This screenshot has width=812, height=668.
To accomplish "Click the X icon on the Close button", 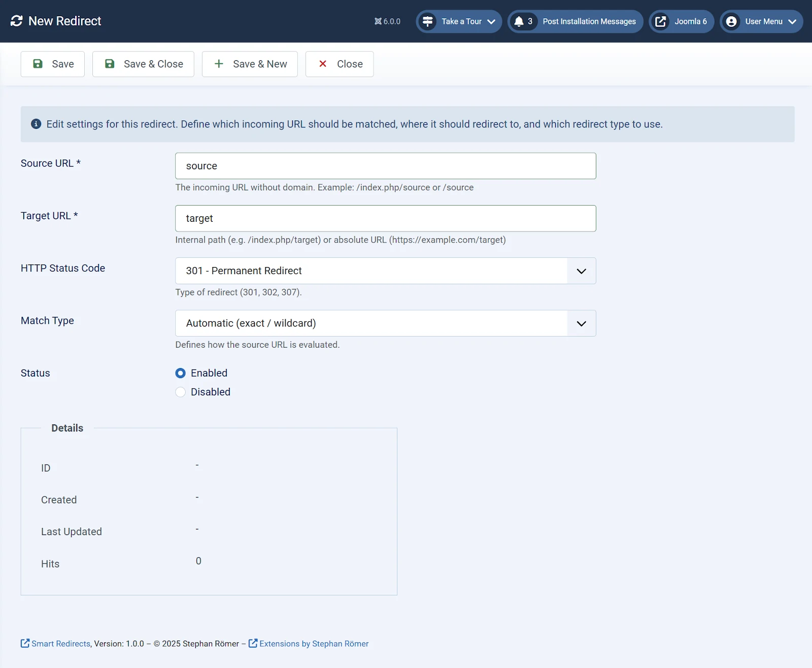I will click(323, 64).
